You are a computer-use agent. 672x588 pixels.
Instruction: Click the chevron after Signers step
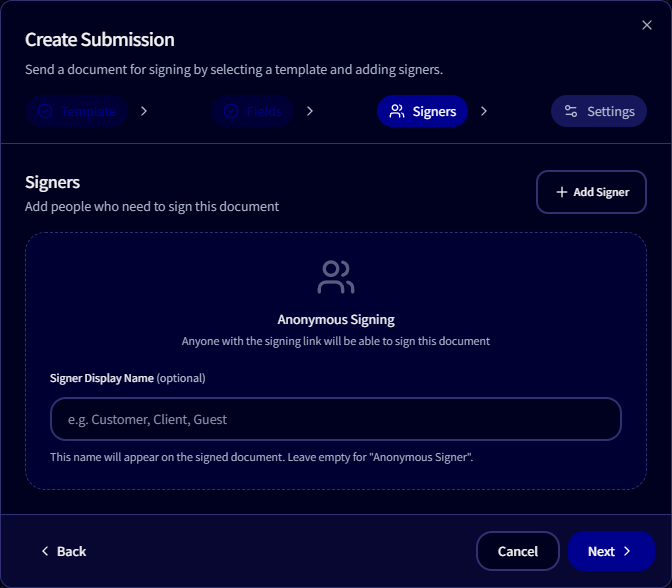click(484, 111)
